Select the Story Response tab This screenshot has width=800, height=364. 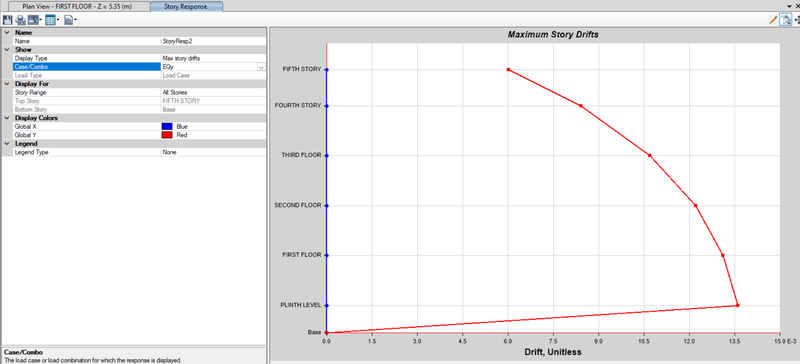[186, 7]
